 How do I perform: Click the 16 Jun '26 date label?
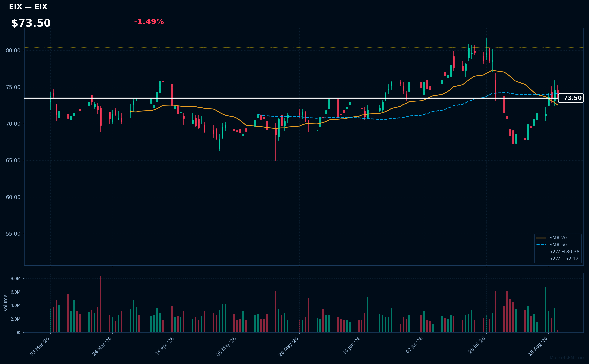[351, 346]
